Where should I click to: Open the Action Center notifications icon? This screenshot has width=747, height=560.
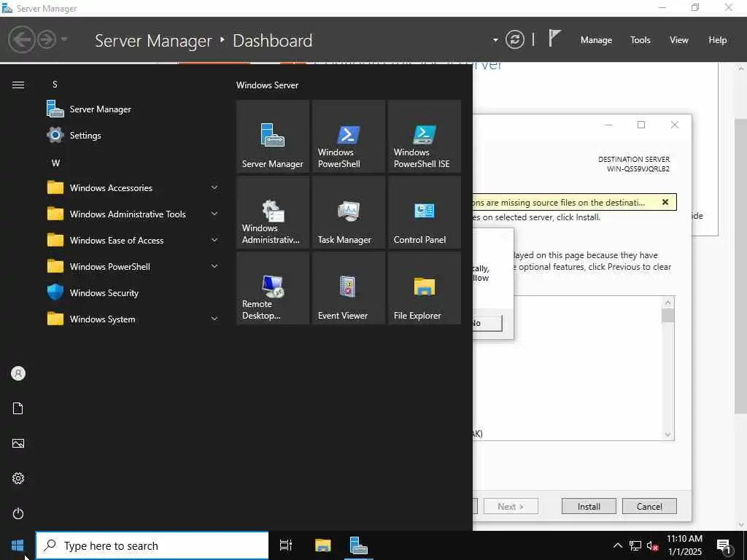724,545
